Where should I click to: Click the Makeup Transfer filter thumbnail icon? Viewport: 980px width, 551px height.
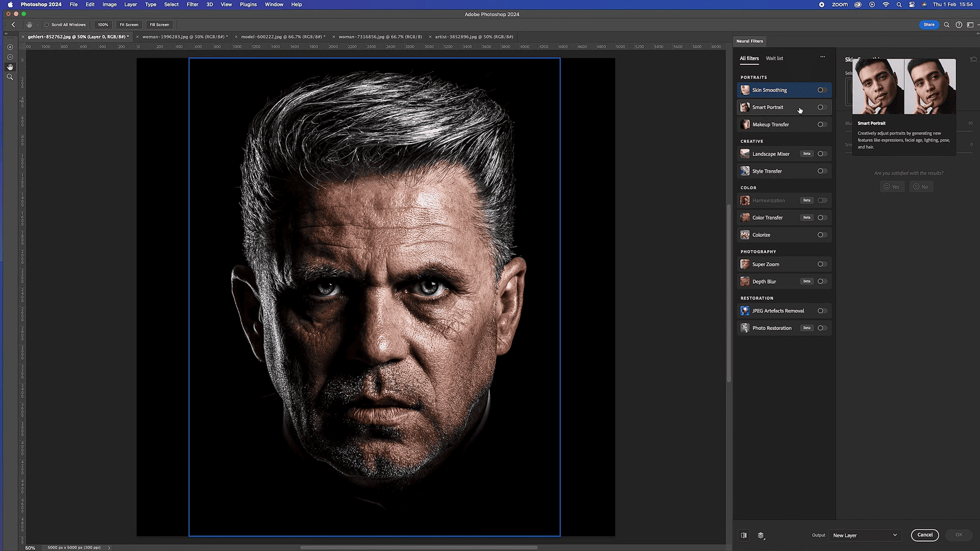pyautogui.click(x=745, y=124)
